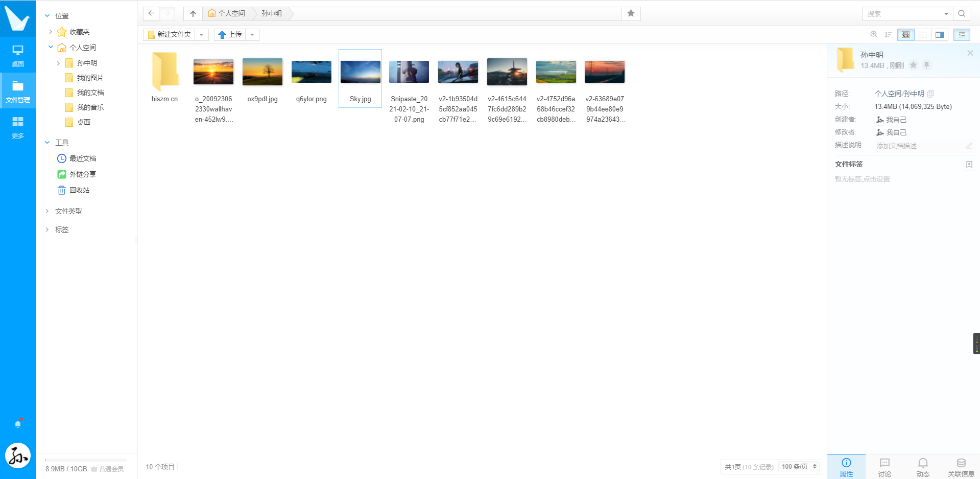Close the properties panel
980x479 pixels.
pyautogui.click(x=970, y=53)
